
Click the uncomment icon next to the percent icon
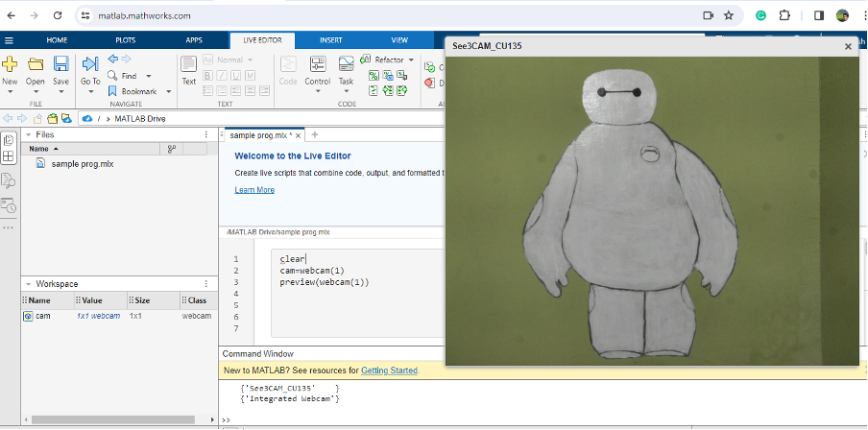(388, 75)
